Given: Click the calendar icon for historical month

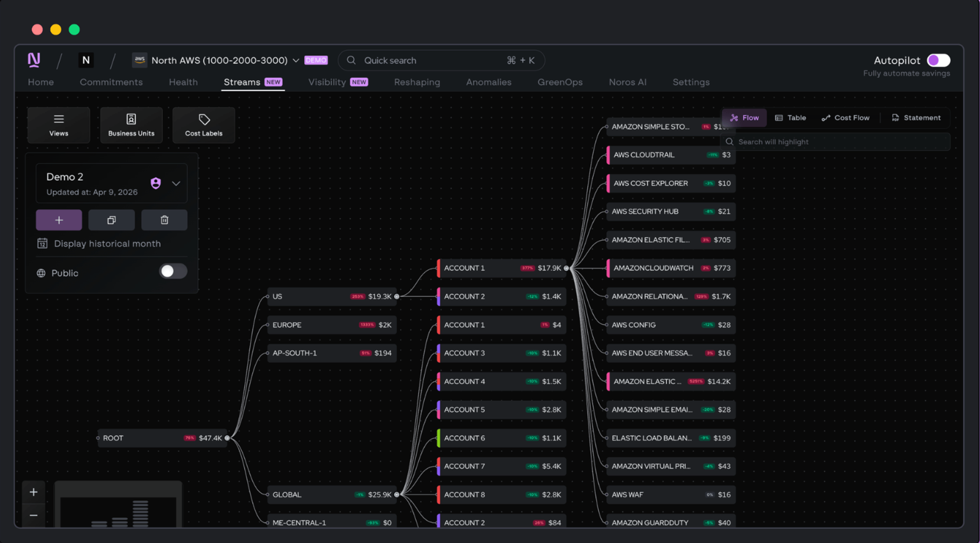Looking at the screenshot, I should point(42,244).
